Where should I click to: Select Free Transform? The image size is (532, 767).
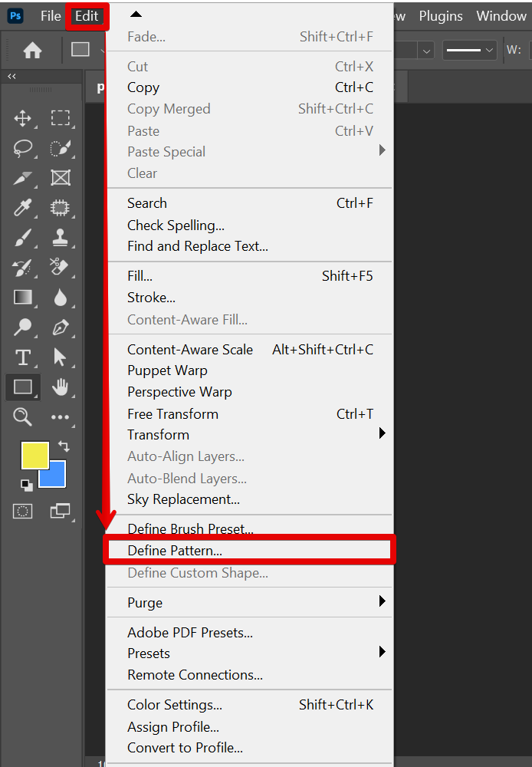tap(250, 414)
